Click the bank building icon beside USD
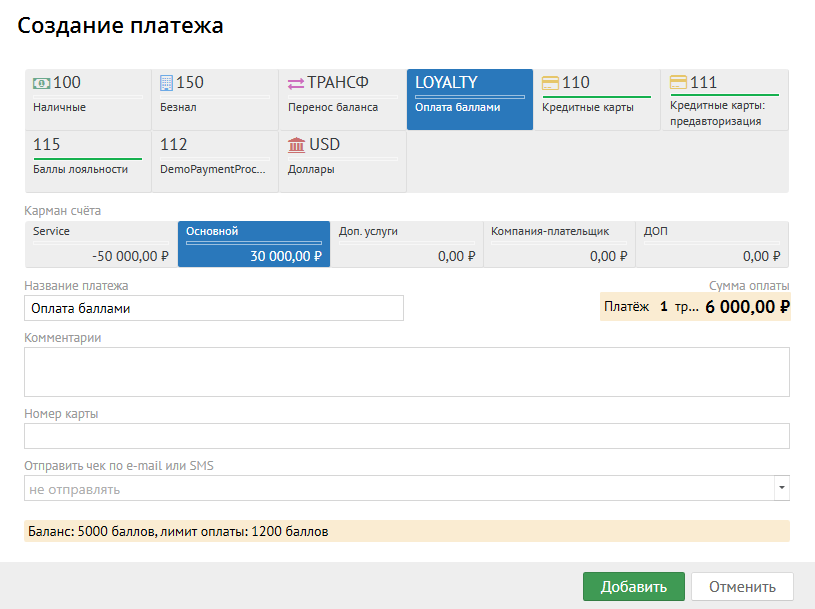The width and height of the screenshot is (815, 609). (x=296, y=145)
